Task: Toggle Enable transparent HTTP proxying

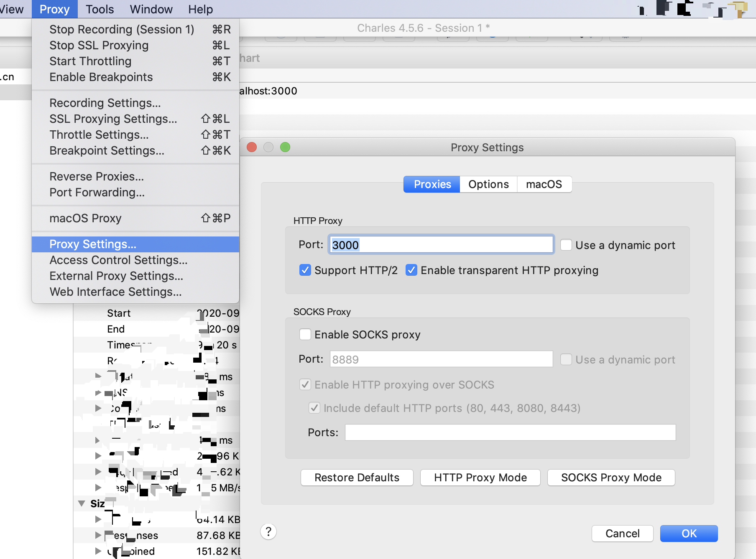Action: (411, 270)
